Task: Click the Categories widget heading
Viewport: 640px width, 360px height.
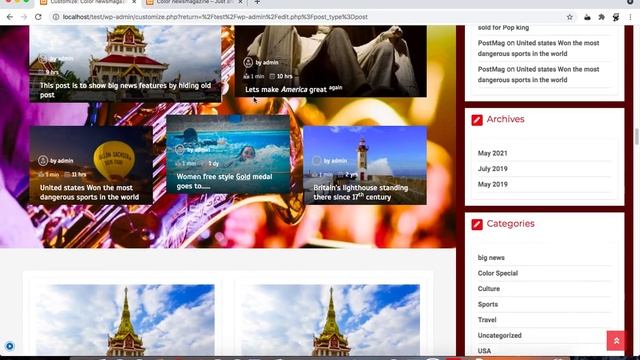Action: pos(510,224)
